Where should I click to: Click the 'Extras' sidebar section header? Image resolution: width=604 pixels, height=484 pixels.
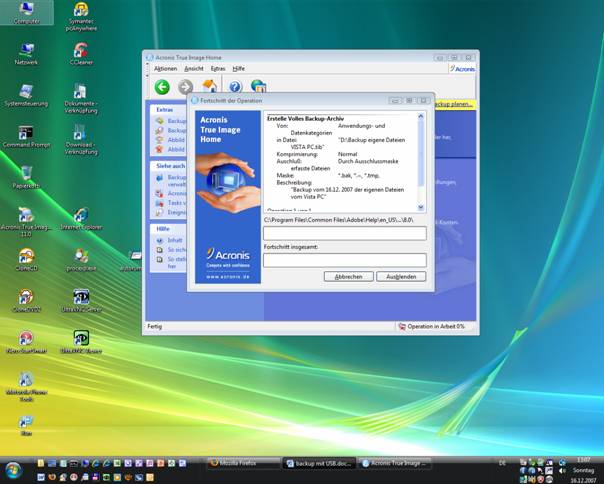(164, 110)
